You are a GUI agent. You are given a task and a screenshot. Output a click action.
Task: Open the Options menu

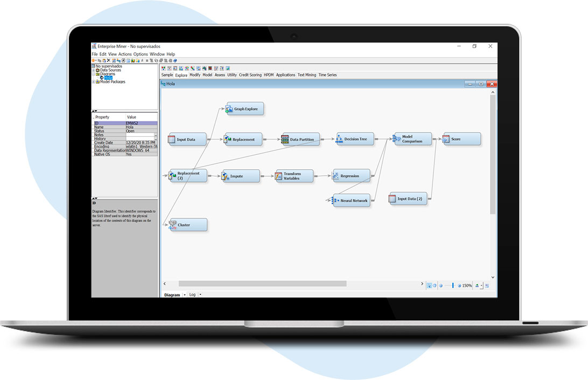(x=141, y=54)
